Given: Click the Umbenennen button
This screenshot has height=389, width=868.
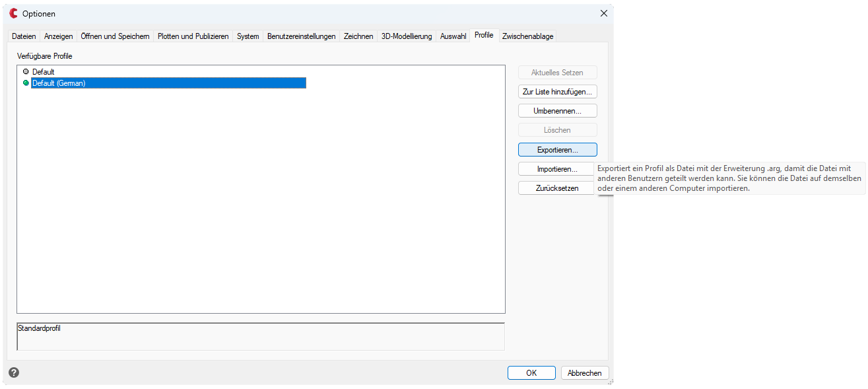Looking at the screenshot, I should [557, 111].
